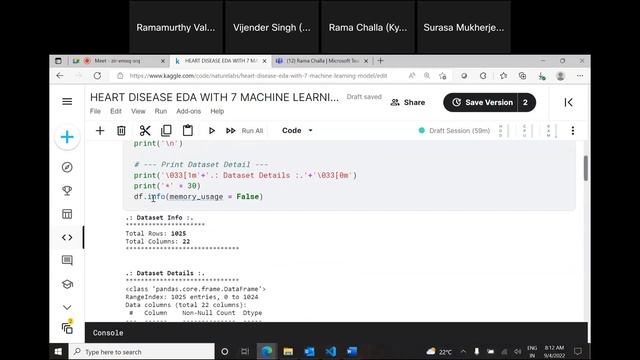This screenshot has height=360, width=640.
Task: Select Ramamurthy Val... participant tile
Action: pyautogui.click(x=176, y=27)
